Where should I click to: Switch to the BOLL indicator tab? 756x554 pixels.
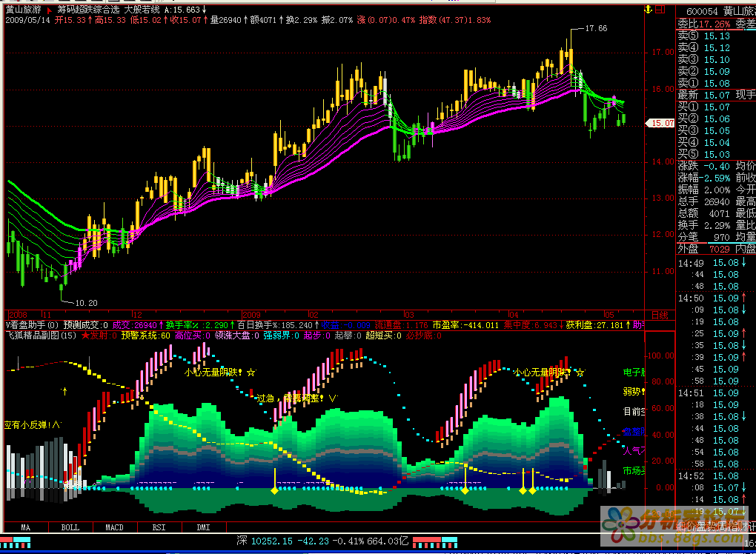[x=70, y=527]
